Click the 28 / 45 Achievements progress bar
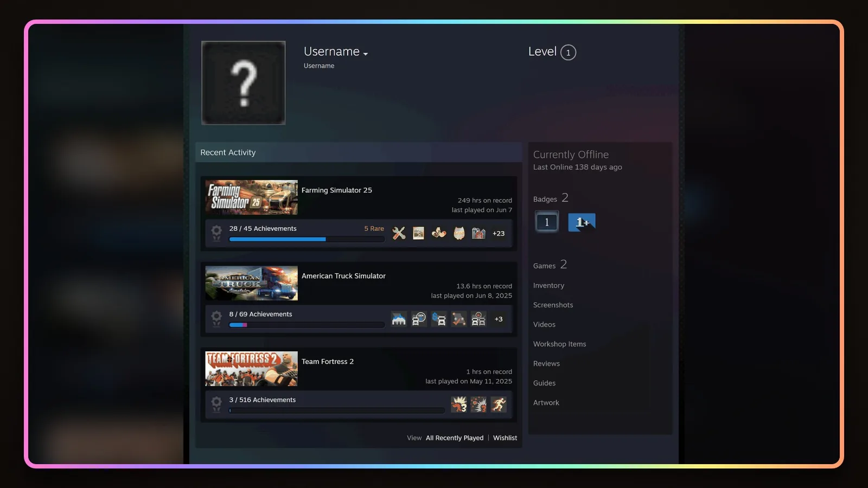This screenshot has width=868, height=488. coord(307,239)
